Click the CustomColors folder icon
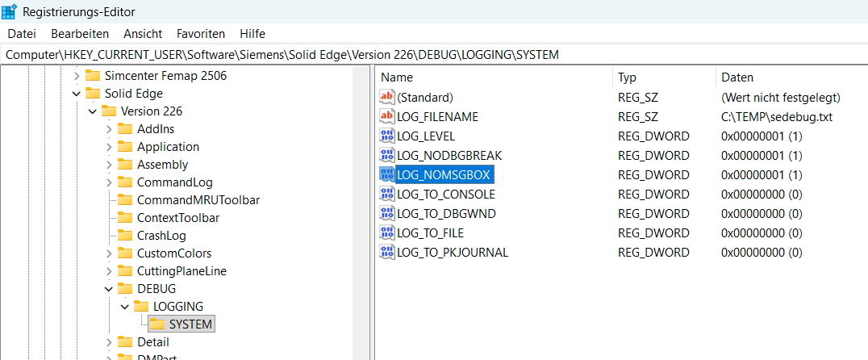The image size is (868, 360). click(x=125, y=253)
